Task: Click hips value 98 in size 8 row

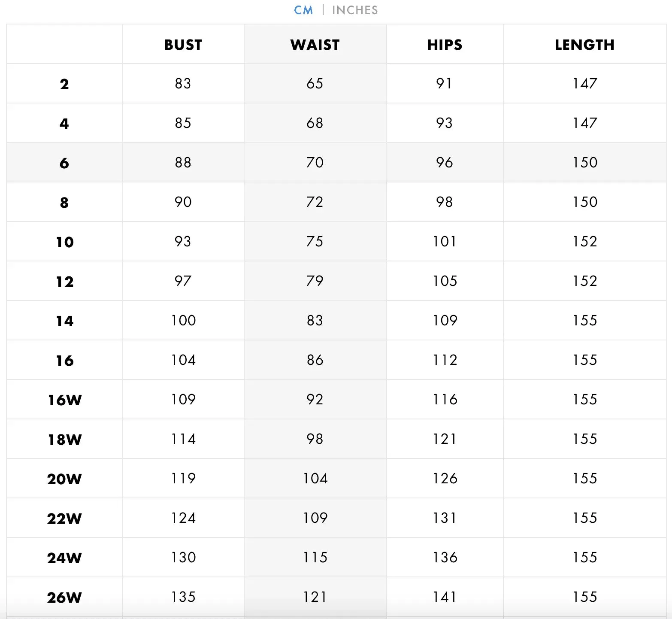Action: pyautogui.click(x=445, y=202)
